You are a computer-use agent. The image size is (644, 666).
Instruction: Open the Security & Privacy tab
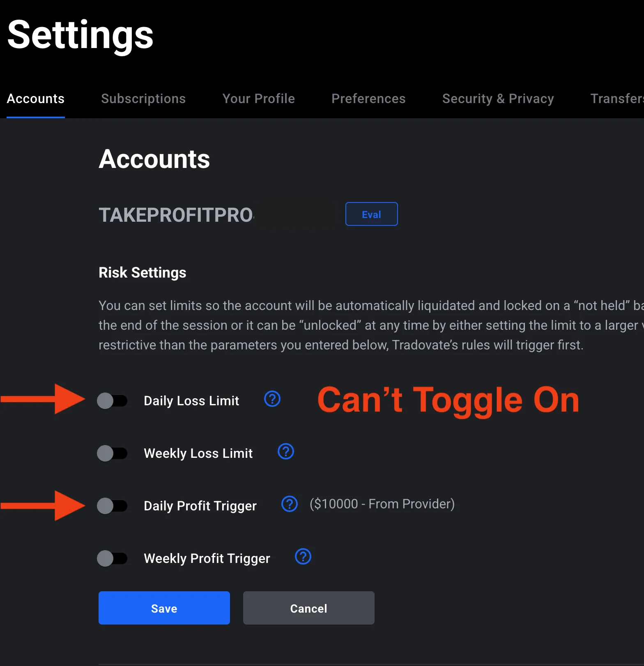coord(498,99)
